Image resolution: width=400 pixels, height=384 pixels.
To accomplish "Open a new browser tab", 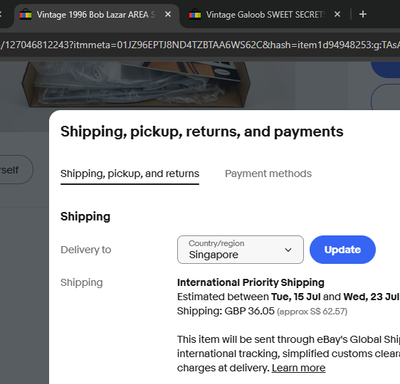I will [x=363, y=14].
